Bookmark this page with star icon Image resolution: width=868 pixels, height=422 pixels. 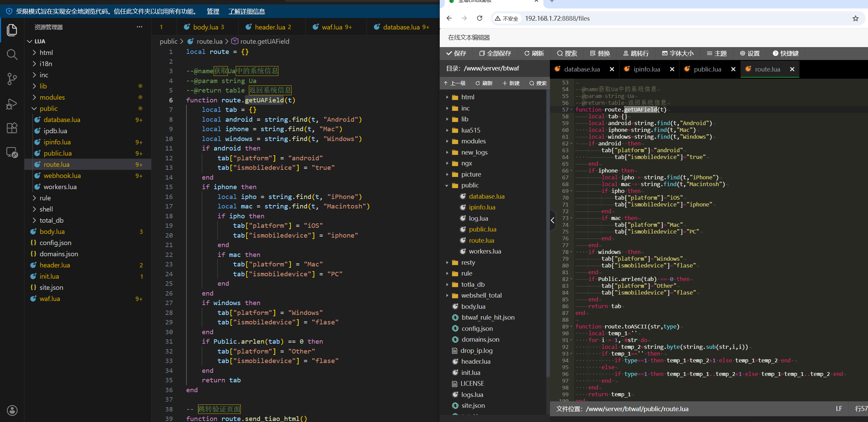point(855,18)
